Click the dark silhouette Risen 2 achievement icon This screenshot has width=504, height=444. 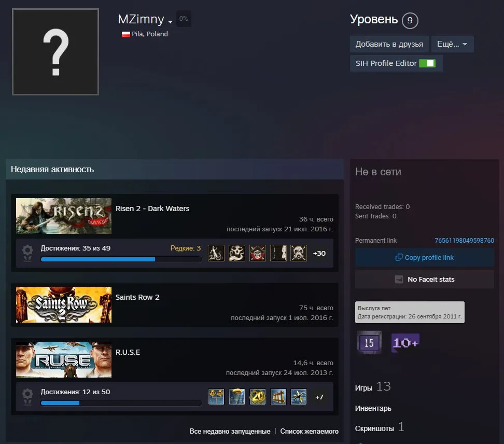point(278,253)
